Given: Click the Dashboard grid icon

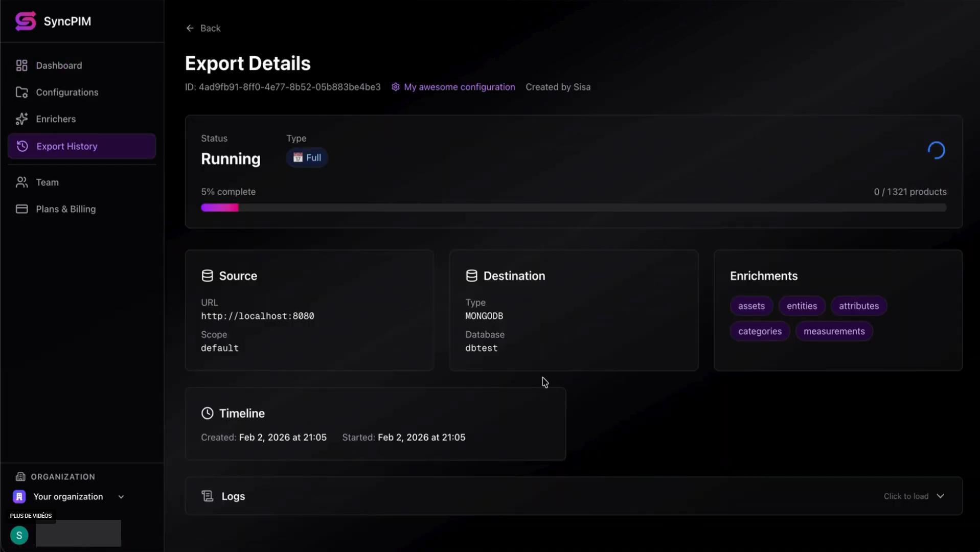Looking at the screenshot, I should [21, 65].
